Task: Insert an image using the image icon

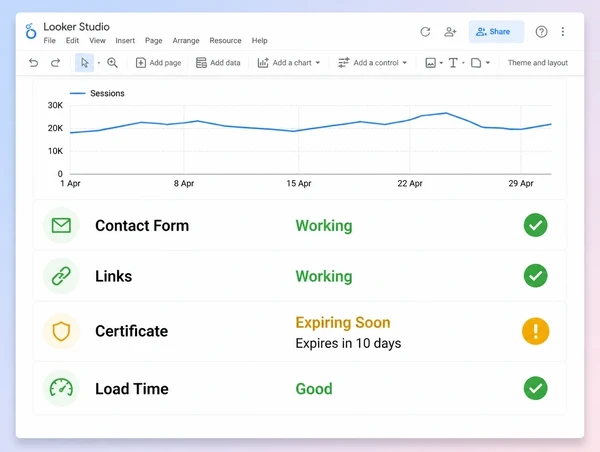Action: (430, 63)
